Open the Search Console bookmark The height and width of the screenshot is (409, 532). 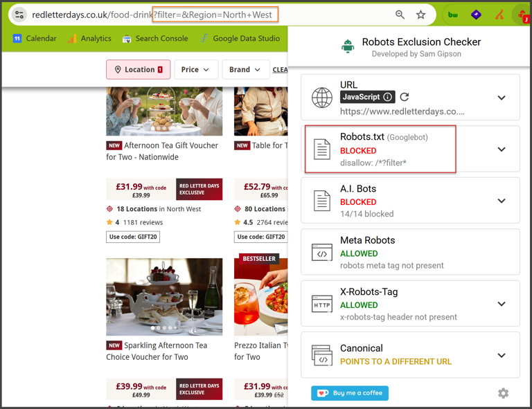[x=155, y=38]
